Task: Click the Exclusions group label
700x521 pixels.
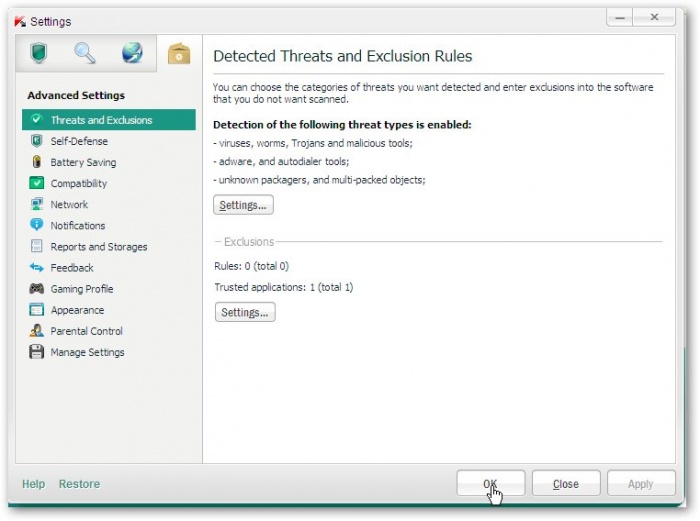Action: [249, 242]
